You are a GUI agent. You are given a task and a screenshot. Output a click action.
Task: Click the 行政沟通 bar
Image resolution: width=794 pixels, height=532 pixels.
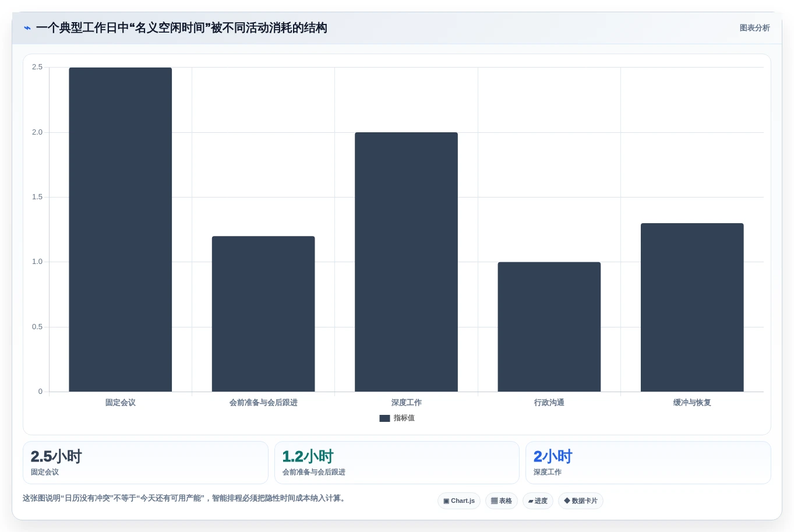click(549, 327)
